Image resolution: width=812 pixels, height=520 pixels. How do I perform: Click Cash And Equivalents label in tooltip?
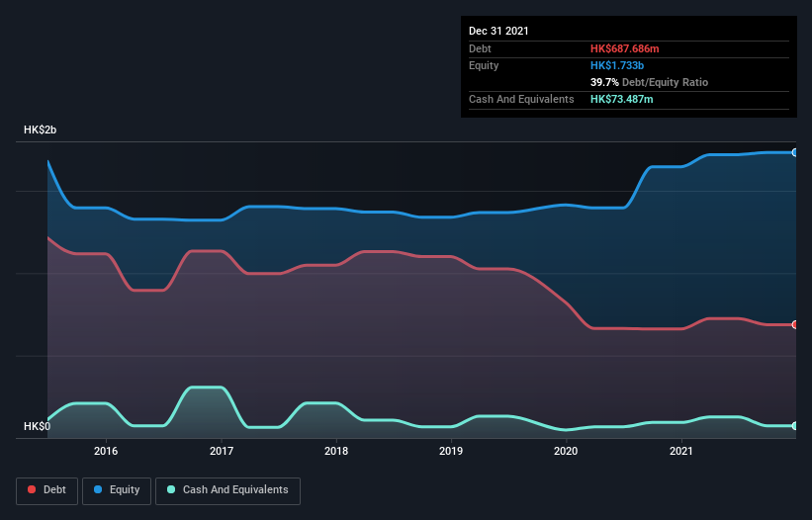pyautogui.click(x=521, y=99)
